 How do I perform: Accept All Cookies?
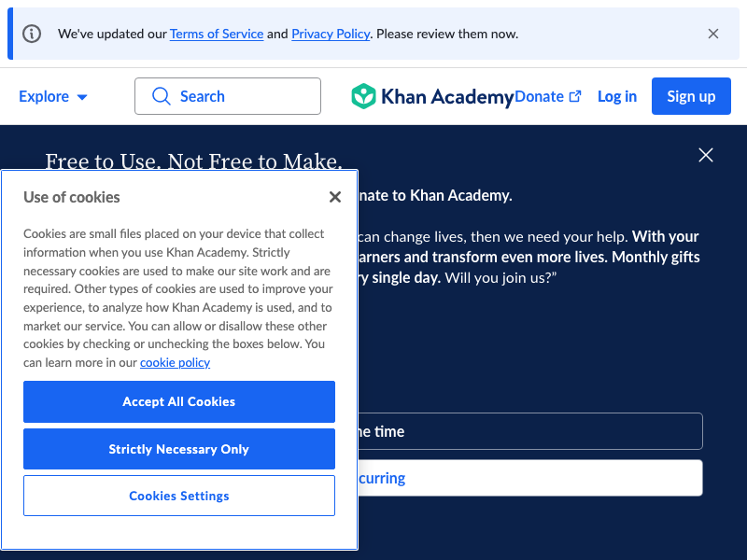[178, 401]
